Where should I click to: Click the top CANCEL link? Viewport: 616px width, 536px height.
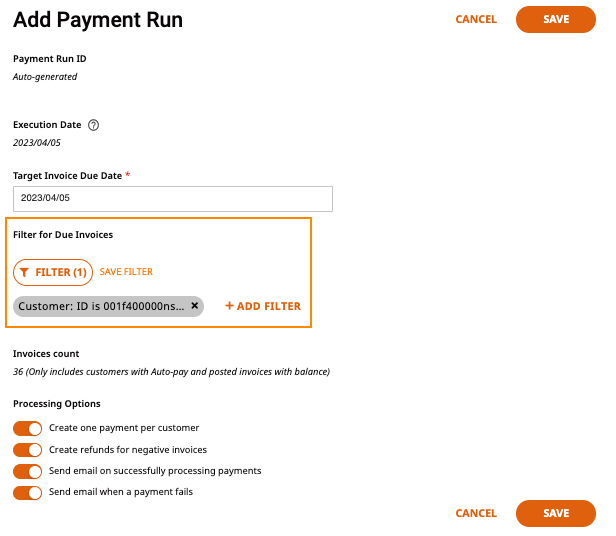coord(476,19)
